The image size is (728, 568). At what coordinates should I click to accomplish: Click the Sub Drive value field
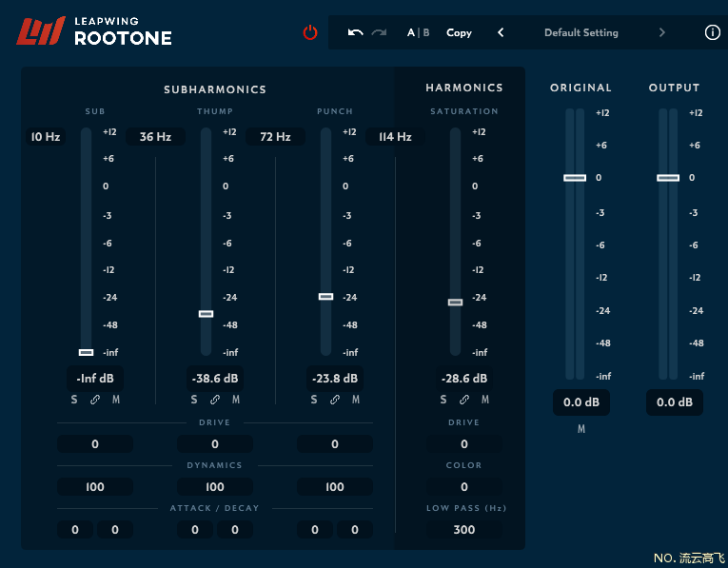(x=95, y=444)
